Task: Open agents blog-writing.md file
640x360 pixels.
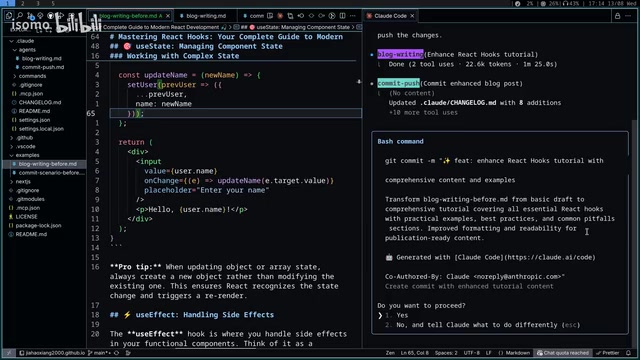Action: (x=41, y=58)
